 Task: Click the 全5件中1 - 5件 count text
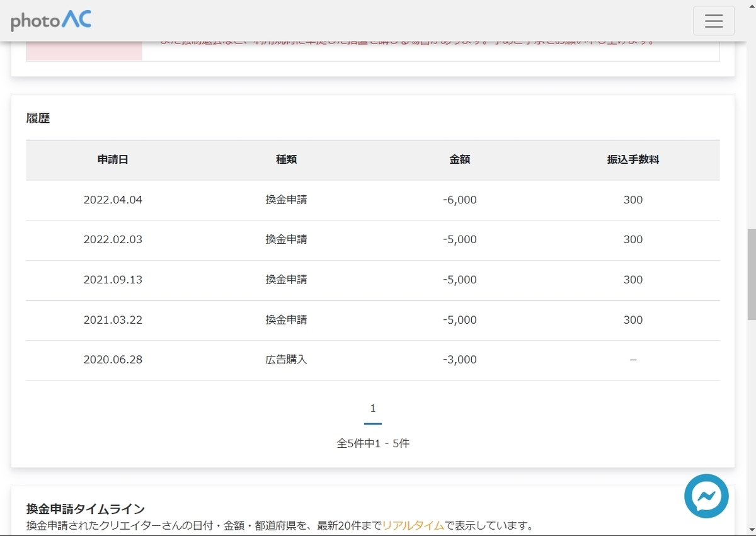click(373, 443)
